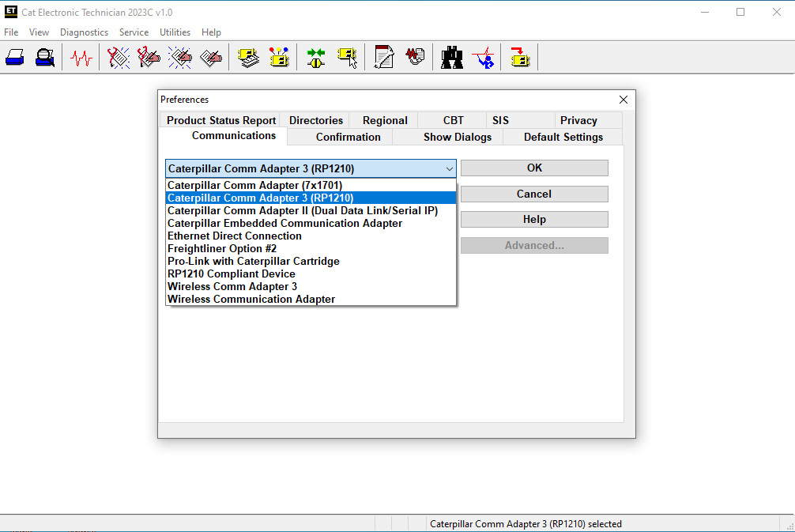Click the green arrows Connect icon

point(316,57)
